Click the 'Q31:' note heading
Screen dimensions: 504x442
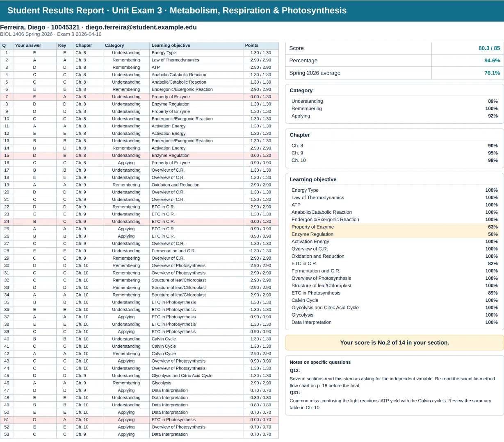295,392
